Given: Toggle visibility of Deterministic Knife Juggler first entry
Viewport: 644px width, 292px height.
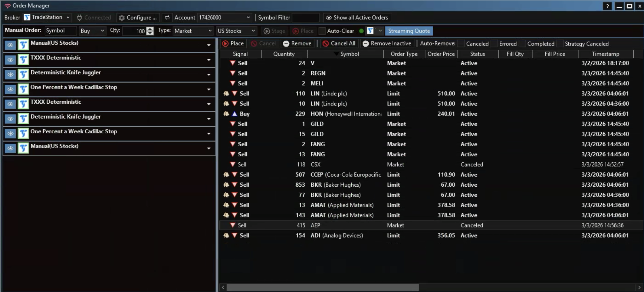Looking at the screenshot, I should tap(10, 75).
